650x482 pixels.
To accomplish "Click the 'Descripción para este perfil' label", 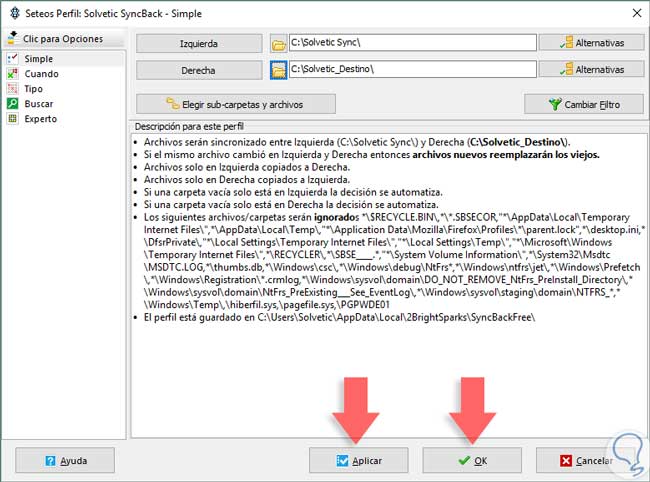I will coord(189,126).
